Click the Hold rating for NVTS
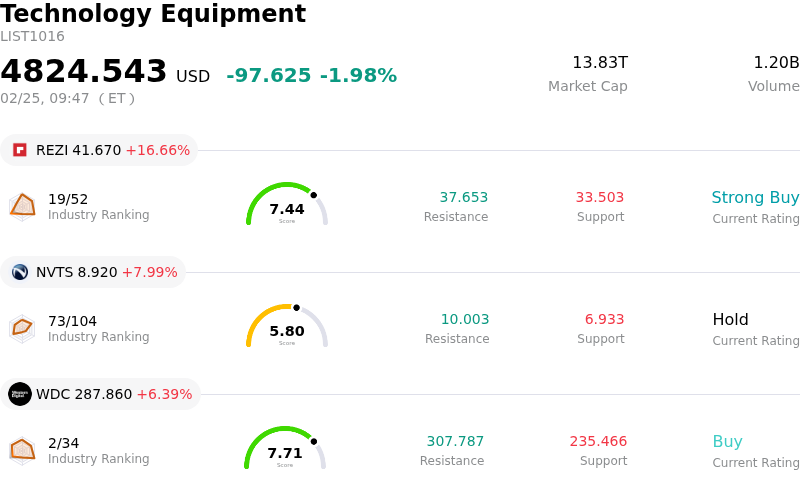Viewport: 800px width, 488px height. (730, 320)
